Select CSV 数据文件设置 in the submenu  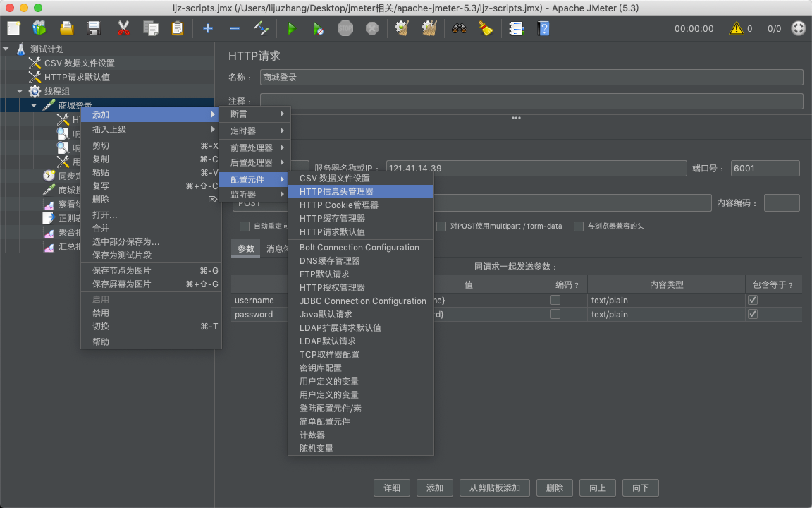click(361, 179)
